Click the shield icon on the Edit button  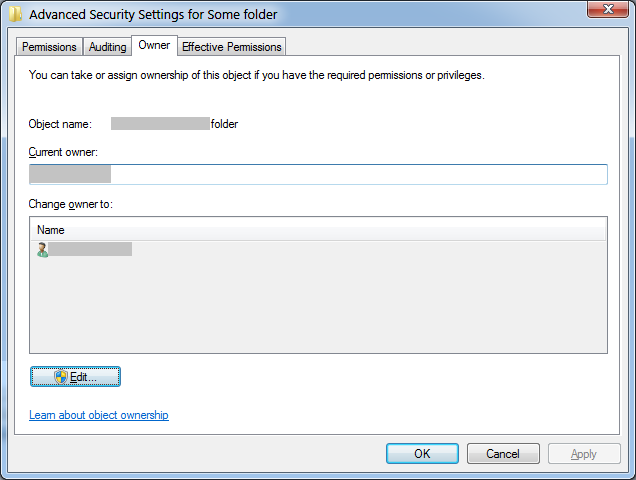point(61,376)
